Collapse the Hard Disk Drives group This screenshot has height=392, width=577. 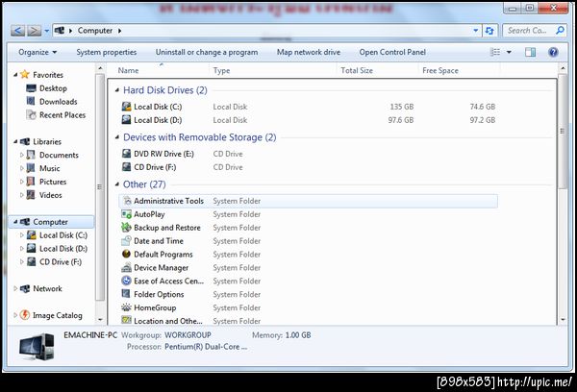117,90
